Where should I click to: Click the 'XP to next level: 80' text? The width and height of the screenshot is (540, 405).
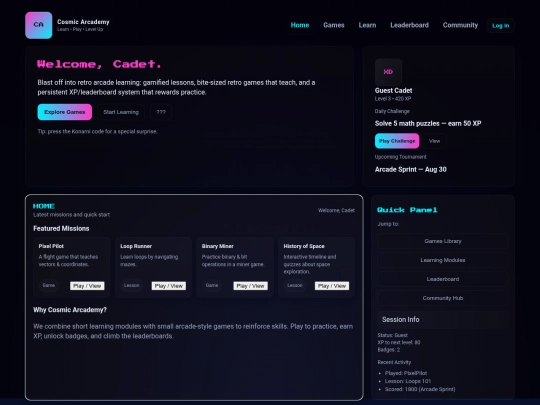[399, 342]
